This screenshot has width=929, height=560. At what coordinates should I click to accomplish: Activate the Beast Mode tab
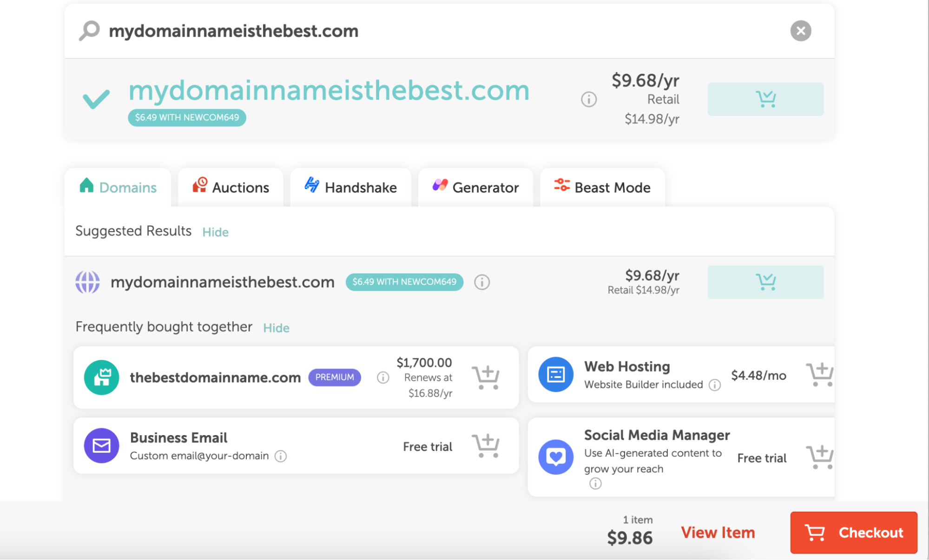point(602,187)
